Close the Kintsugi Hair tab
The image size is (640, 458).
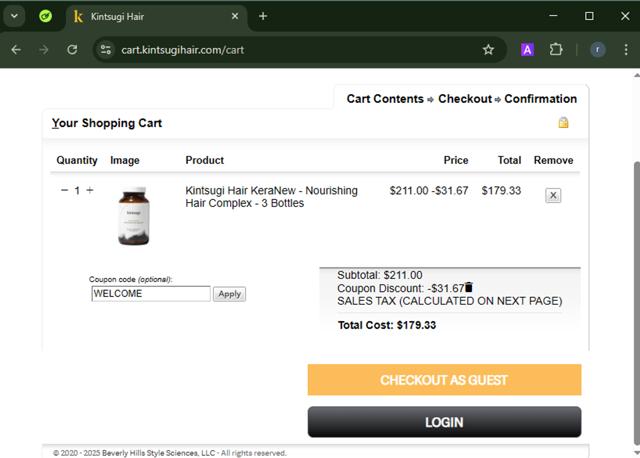click(x=235, y=16)
